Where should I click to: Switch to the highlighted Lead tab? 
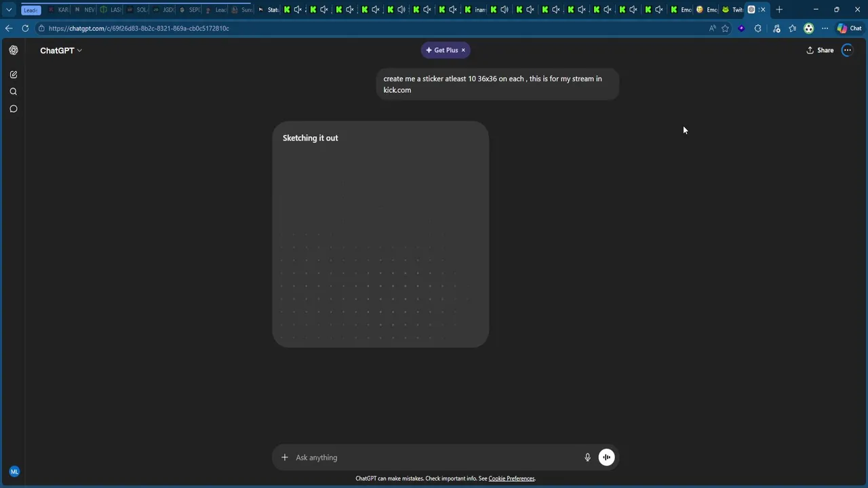point(31,9)
